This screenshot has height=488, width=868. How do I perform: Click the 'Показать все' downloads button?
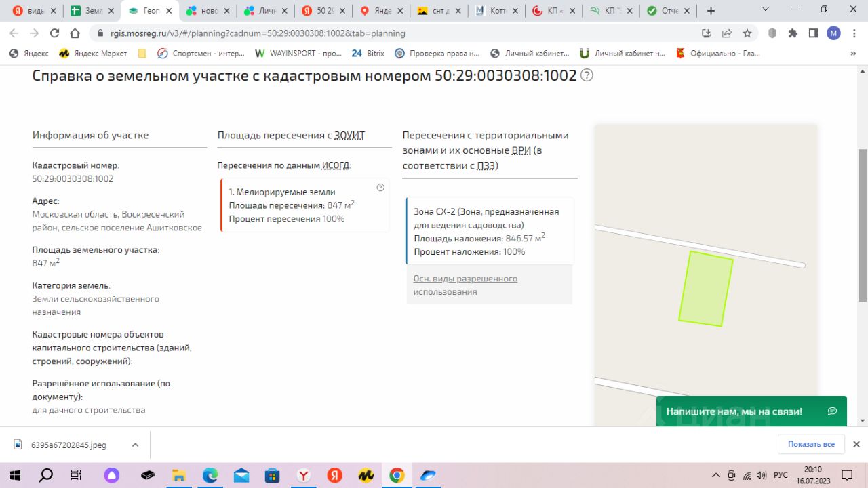pos(811,444)
